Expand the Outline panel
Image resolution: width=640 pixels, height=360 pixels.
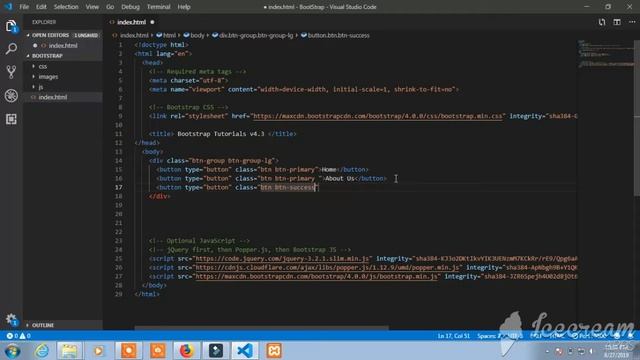[43, 325]
